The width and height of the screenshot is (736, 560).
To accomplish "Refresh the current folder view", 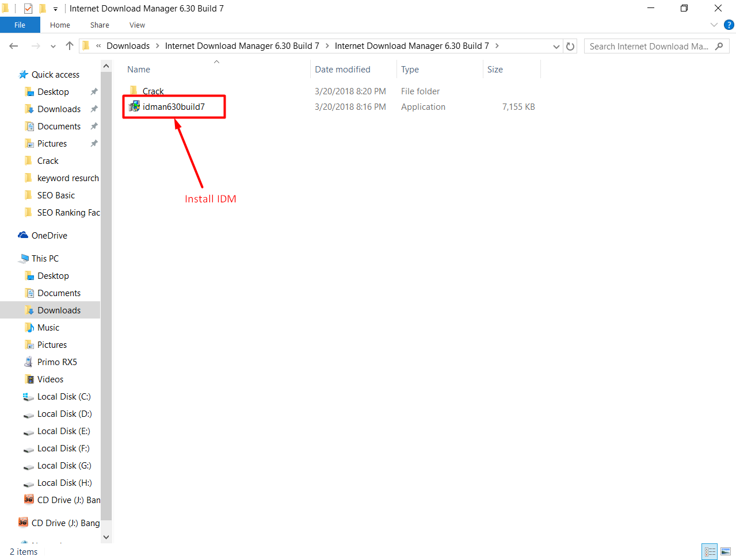I will [570, 47].
